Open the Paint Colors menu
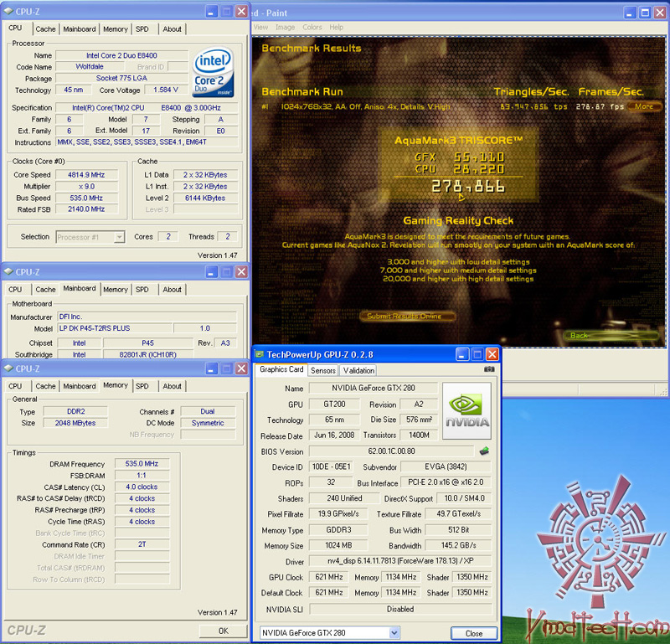Viewport: 670px width, 644px height. tap(312, 27)
